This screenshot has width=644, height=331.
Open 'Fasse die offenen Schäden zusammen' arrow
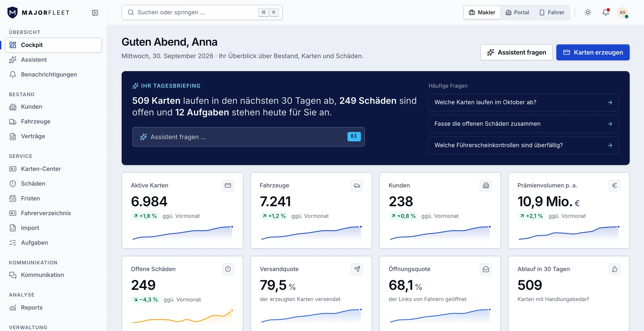click(610, 124)
